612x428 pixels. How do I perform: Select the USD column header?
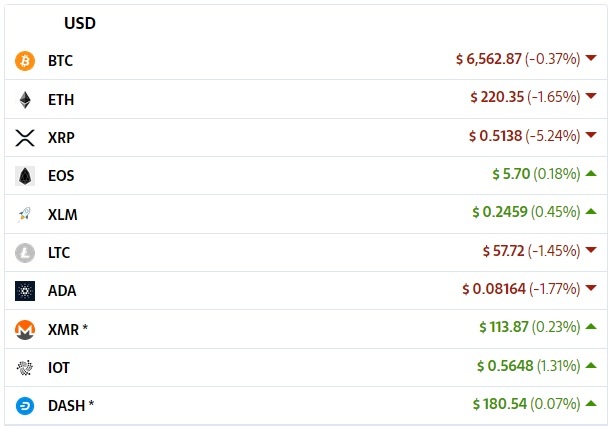80,23
